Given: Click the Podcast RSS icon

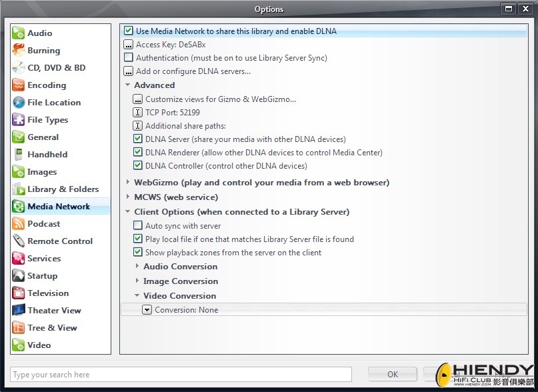Looking at the screenshot, I should (x=19, y=223).
